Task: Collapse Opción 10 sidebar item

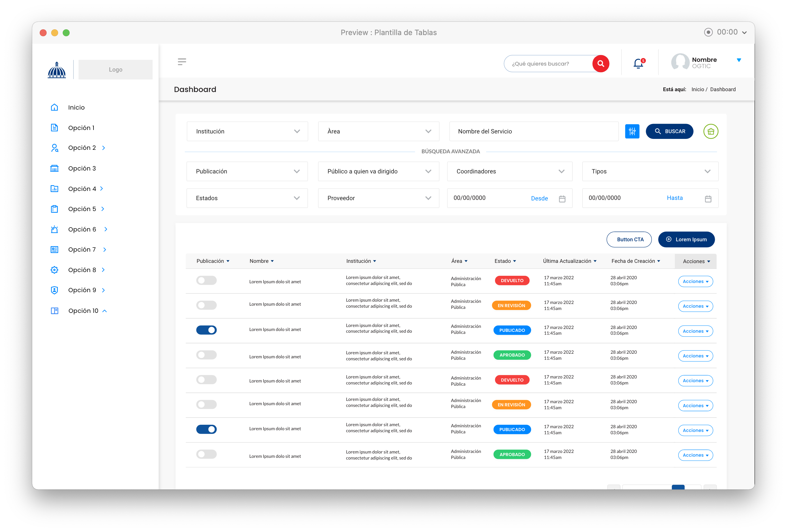Action: 105,311
